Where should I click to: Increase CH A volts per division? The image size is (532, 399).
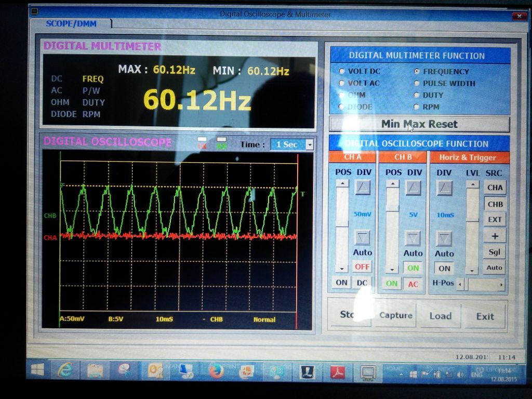[363, 187]
